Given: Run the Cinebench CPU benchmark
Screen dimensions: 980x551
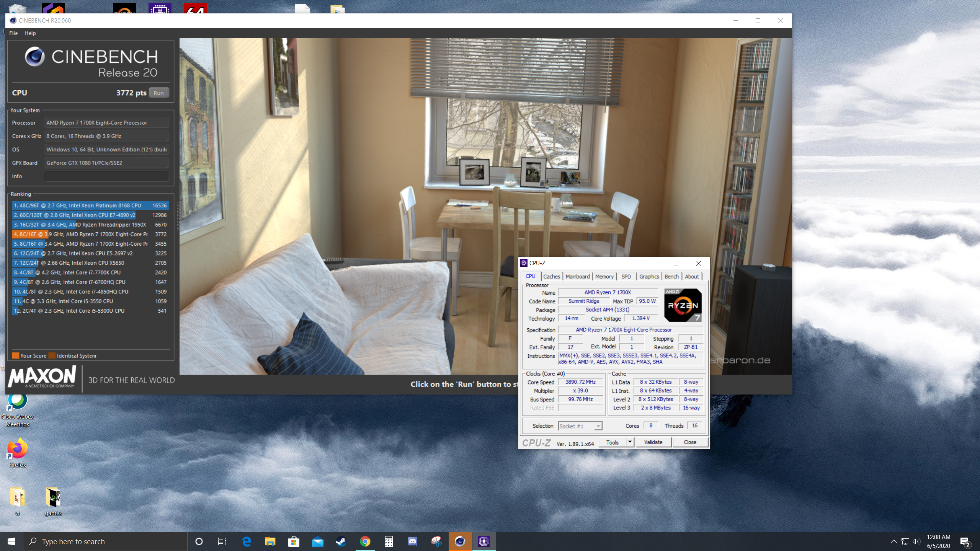Looking at the screenshot, I should [x=159, y=93].
